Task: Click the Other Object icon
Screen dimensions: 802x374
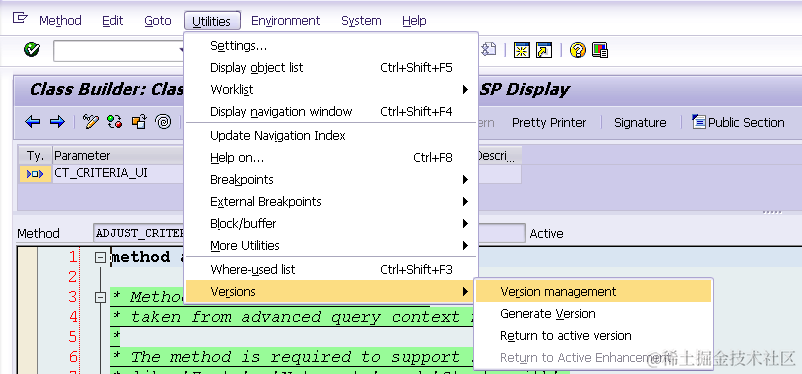Action: 139,122
